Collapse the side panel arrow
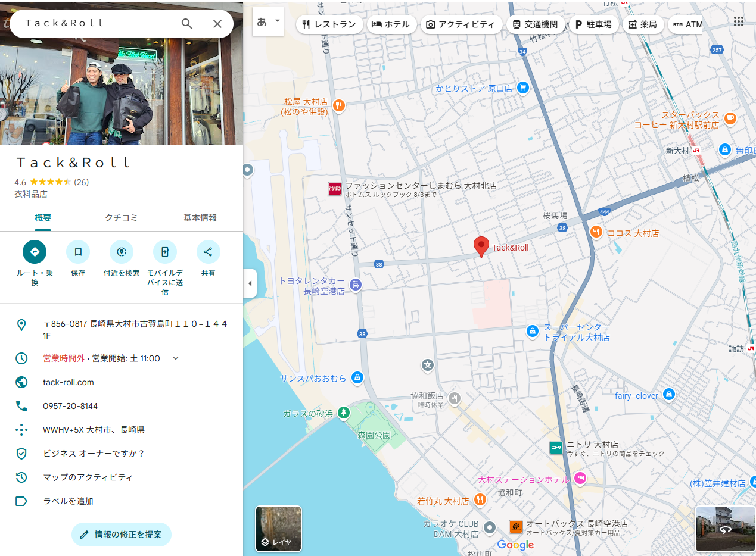Image resolution: width=756 pixels, height=556 pixels. 250,283
